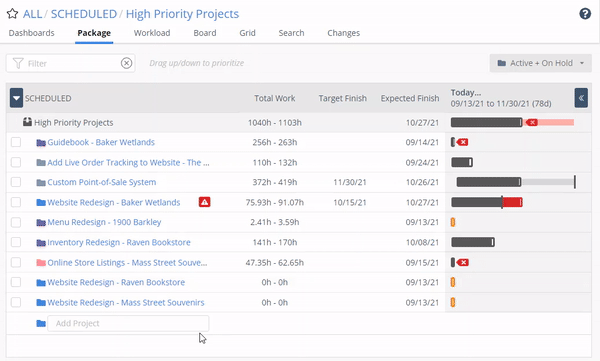Collapse the schedule panel with double chevron
Screen dimensions: 600x361
(x=581, y=98)
